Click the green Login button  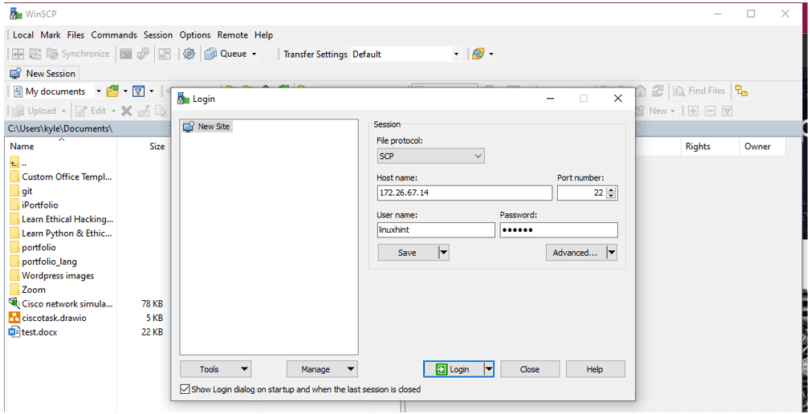[x=453, y=369]
